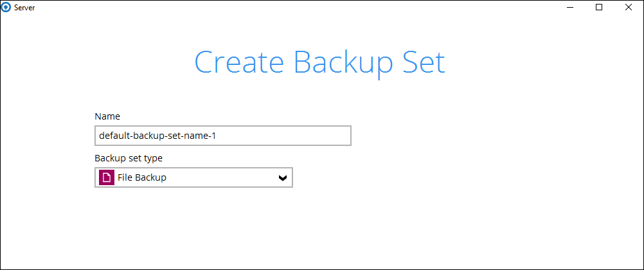
Task: Click the empty middle of the title bar
Action: (289, 7)
